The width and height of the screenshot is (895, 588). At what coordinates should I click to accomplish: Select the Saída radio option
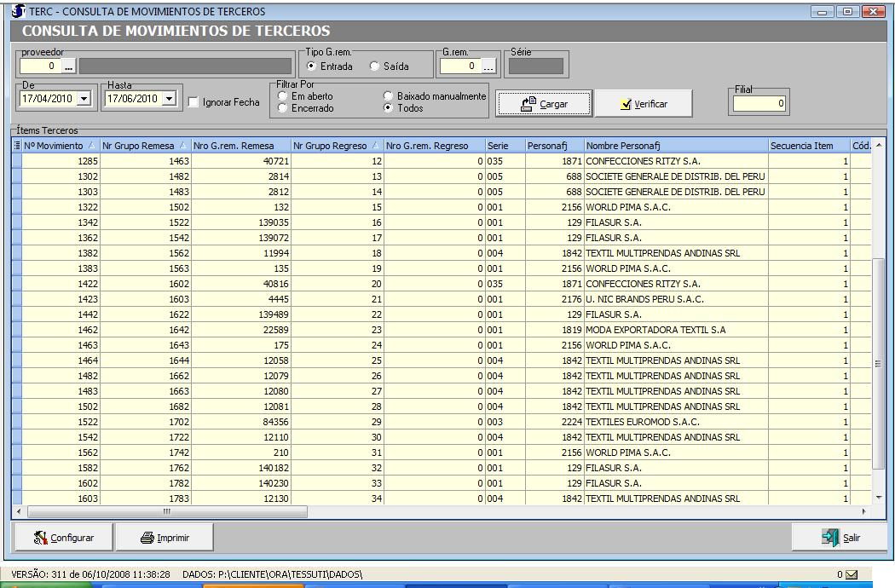[x=374, y=66]
